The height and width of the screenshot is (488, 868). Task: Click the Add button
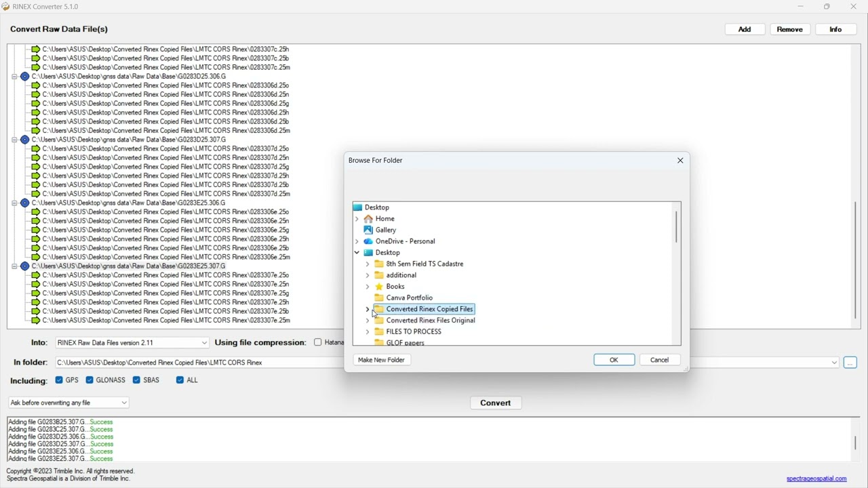coord(745,29)
